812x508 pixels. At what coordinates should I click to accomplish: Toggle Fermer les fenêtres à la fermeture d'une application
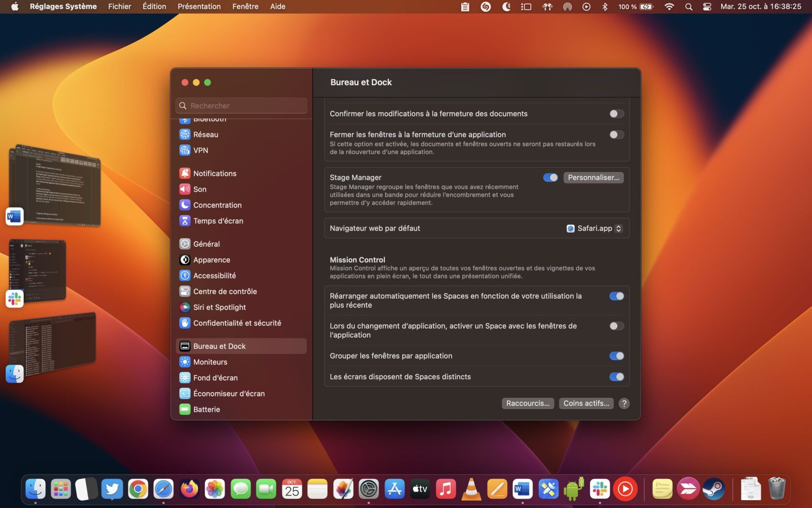617,135
